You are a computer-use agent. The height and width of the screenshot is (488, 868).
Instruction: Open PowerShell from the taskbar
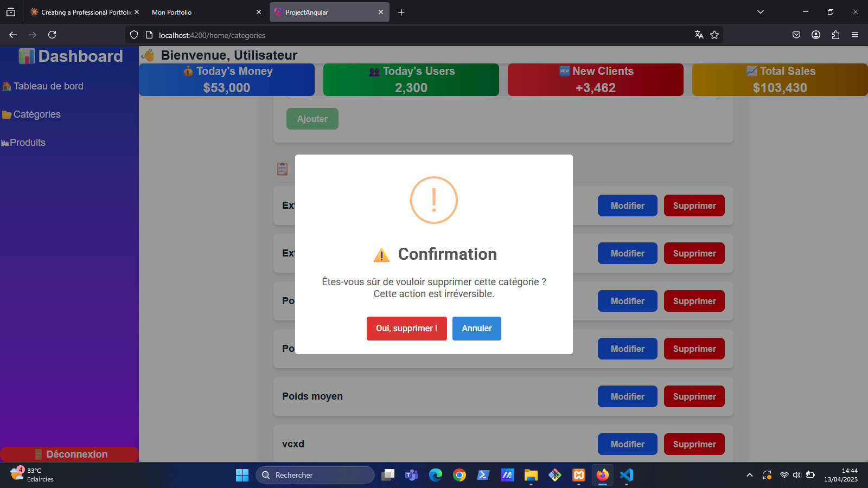click(x=483, y=475)
